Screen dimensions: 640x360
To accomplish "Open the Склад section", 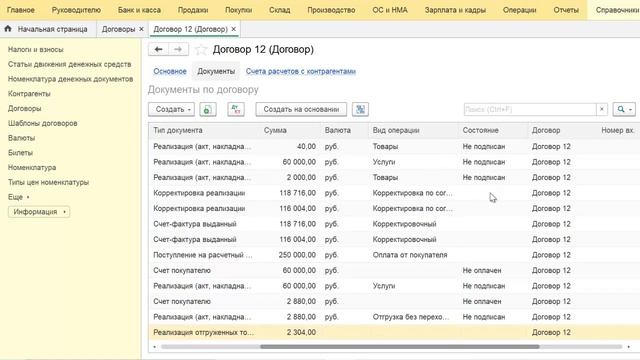I will [x=280, y=10].
